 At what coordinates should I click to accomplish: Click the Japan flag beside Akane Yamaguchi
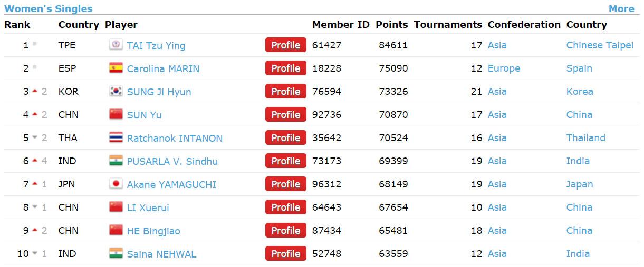pyautogui.click(x=116, y=184)
